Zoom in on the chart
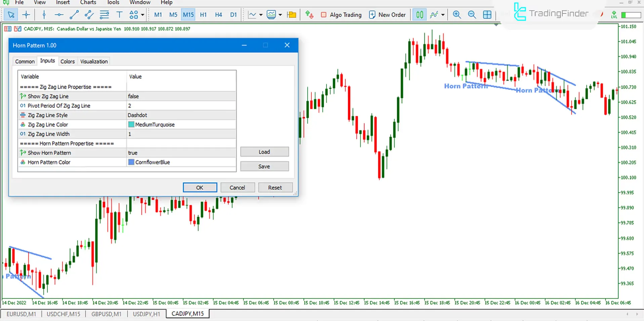The width and height of the screenshot is (644, 321). 457,14
